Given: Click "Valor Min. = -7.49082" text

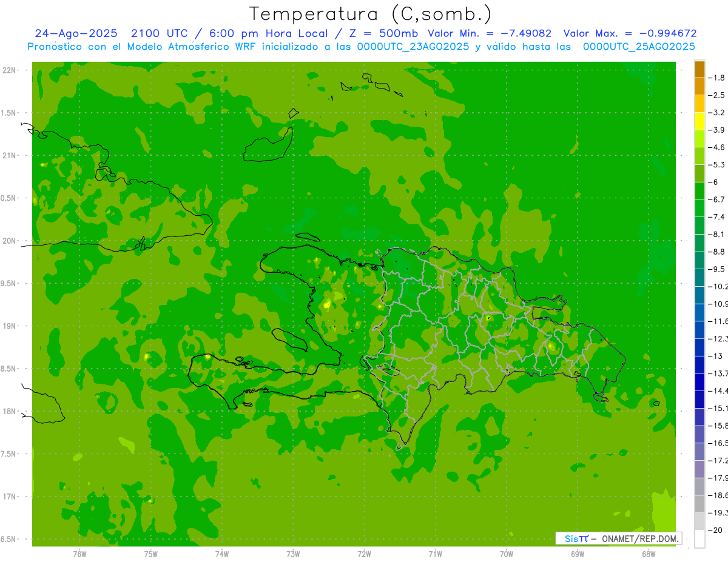Looking at the screenshot, I should 490,33.
